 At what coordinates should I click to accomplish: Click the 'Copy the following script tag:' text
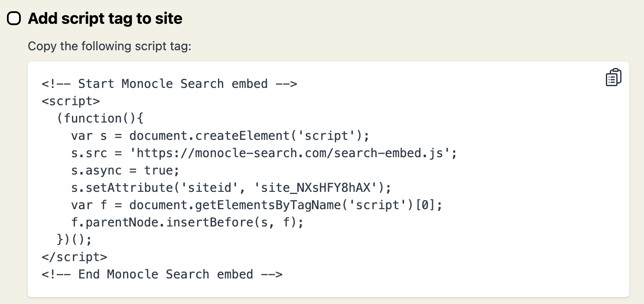(109, 46)
